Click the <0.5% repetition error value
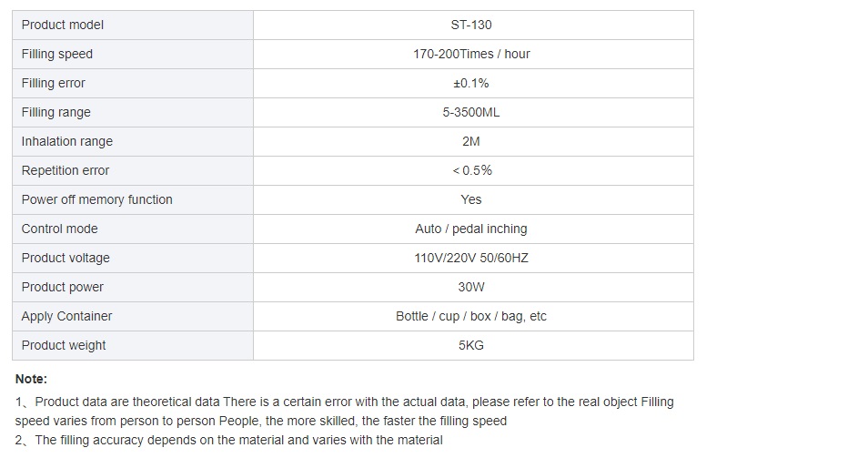This screenshot has width=868, height=458. click(x=472, y=170)
